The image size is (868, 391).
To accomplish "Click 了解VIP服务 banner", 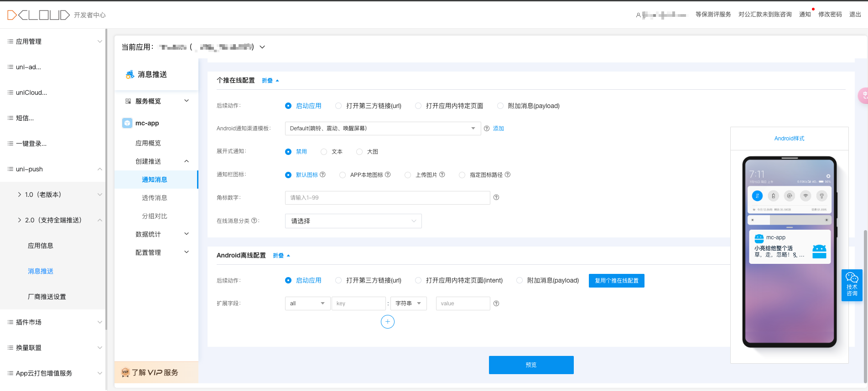I will coord(156,372).
